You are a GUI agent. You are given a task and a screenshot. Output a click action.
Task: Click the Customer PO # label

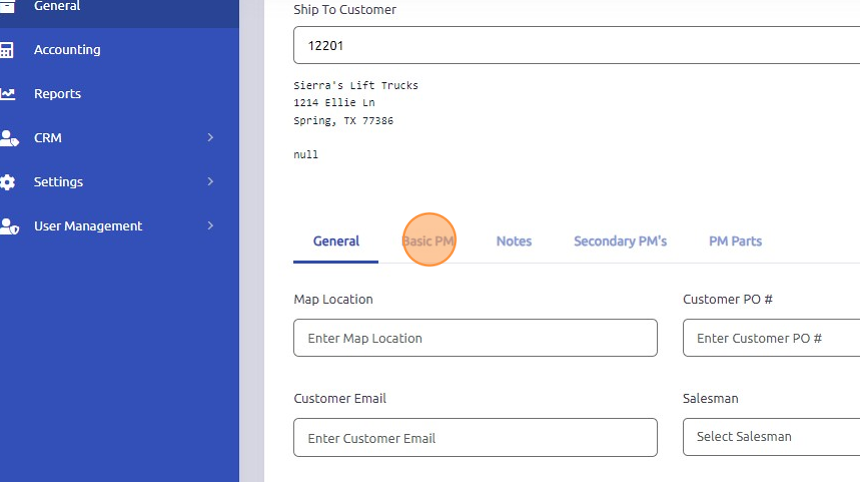tap(728, 299)
